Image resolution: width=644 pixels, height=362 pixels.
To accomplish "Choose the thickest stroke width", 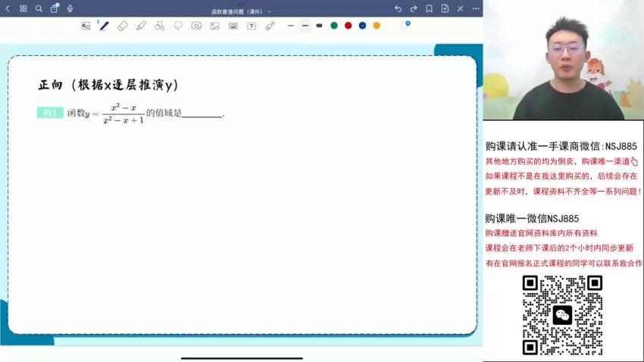I will click(x=319, y=26).
